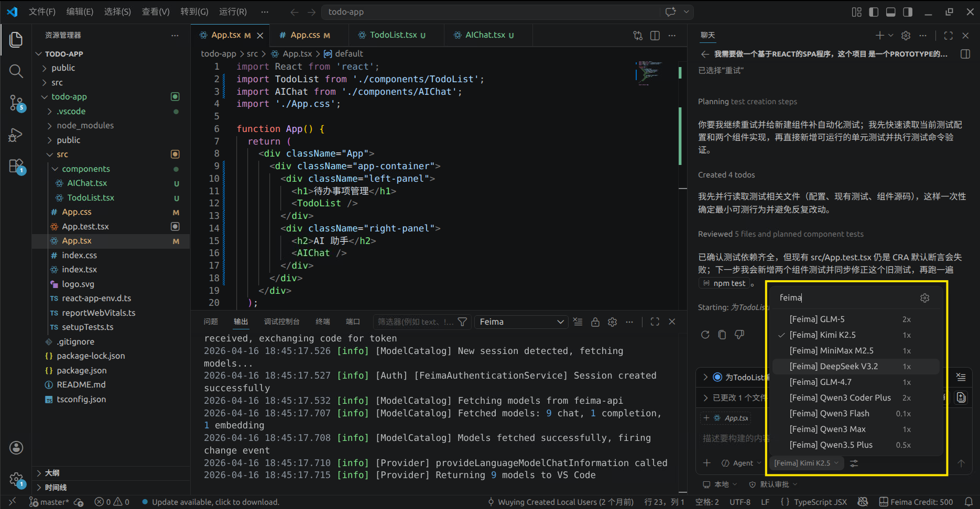The height and width of the screenshot is (509, 980).
Task: Open the 查看(V) menu
Action: [x=156, y=12]
